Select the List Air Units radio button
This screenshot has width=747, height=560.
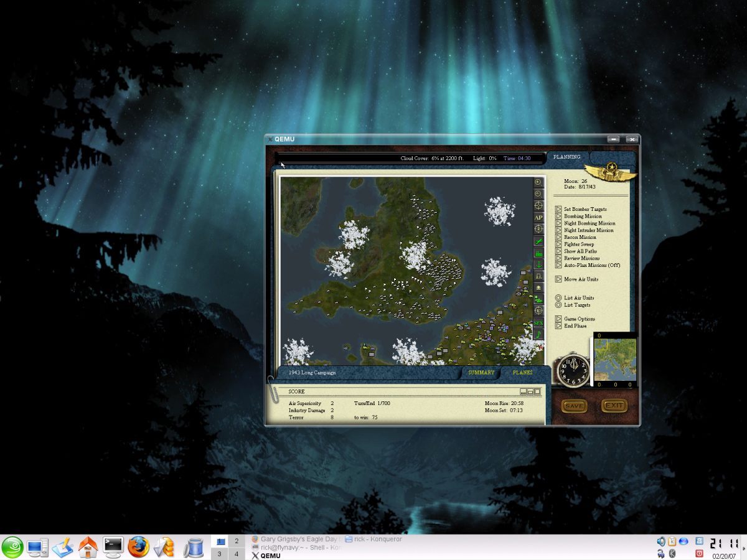tap(558, 298)
